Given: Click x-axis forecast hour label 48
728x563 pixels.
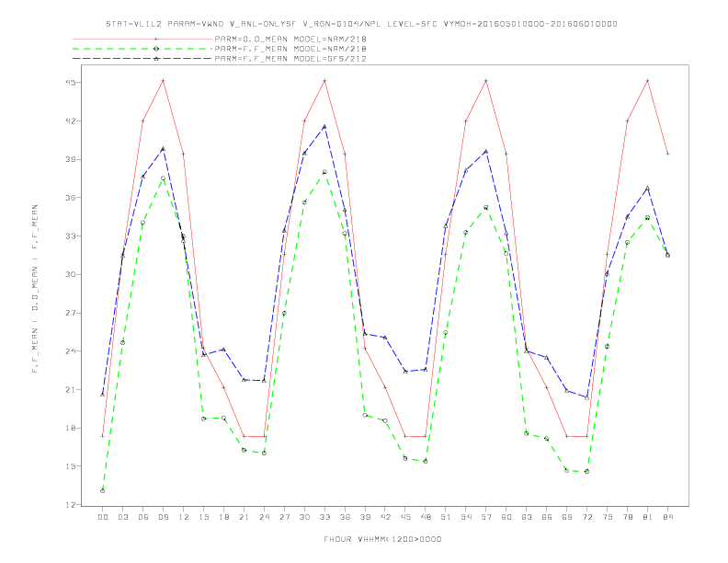Looking at the screenshot, I should click(x=426, y=517).
